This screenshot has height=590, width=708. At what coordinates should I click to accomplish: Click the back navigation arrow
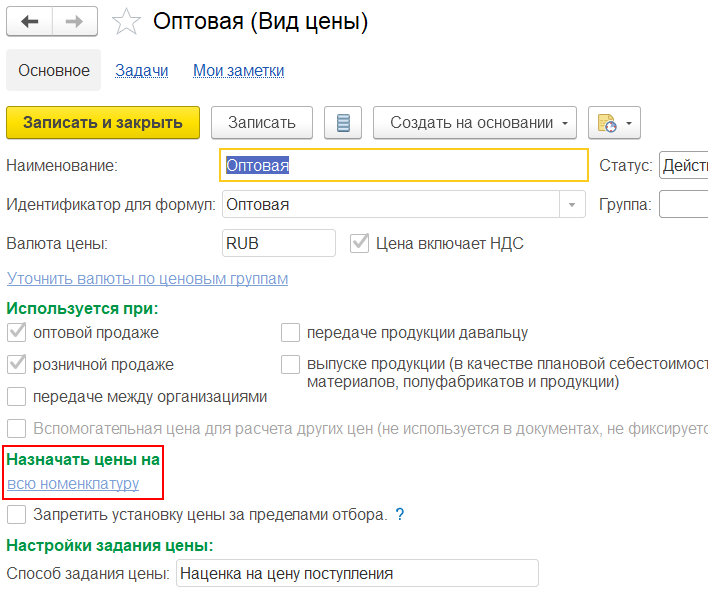pyautogui.click(x=30, y=21)
